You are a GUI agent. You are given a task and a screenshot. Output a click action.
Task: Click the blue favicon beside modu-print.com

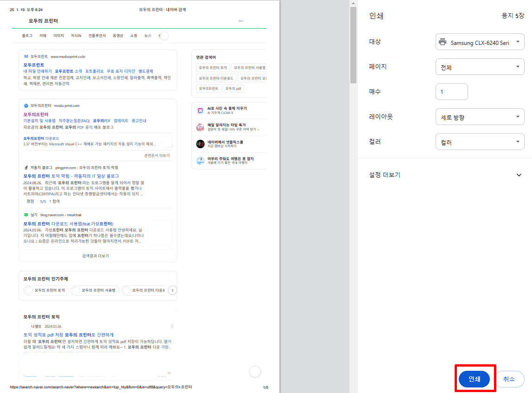click(26, 106)
